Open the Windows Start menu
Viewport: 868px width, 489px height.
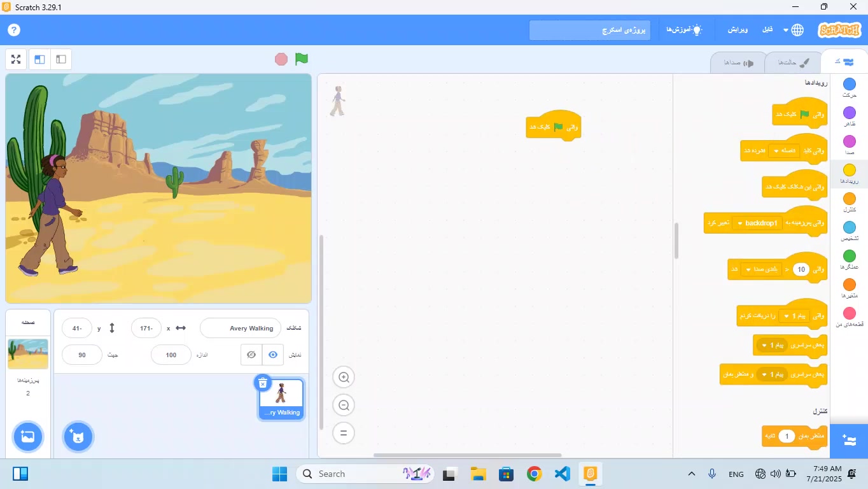[x=279, y=474]
